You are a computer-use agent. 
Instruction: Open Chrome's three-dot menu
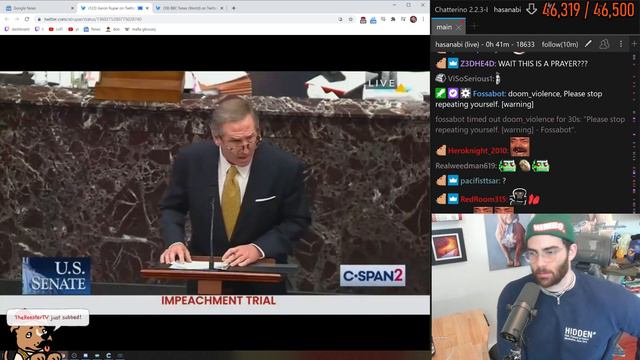click(x=423, y=19)
